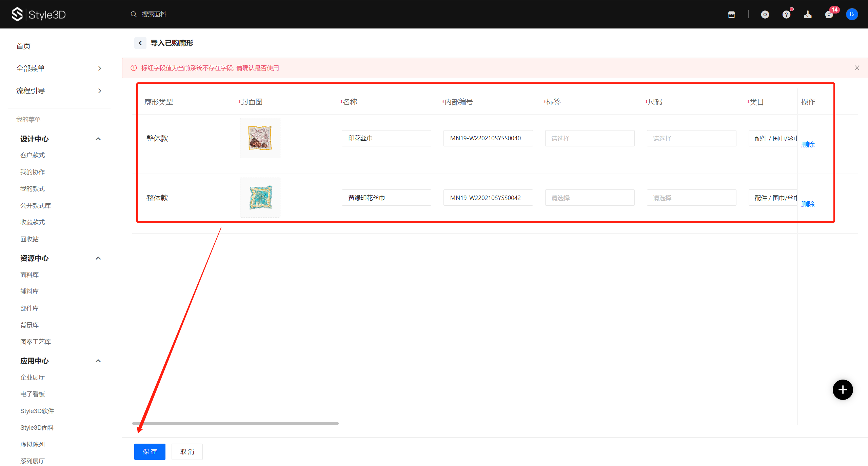Click the store icon in top bar
The width and height of the screenshot is (868, 466).
point(731,14)
